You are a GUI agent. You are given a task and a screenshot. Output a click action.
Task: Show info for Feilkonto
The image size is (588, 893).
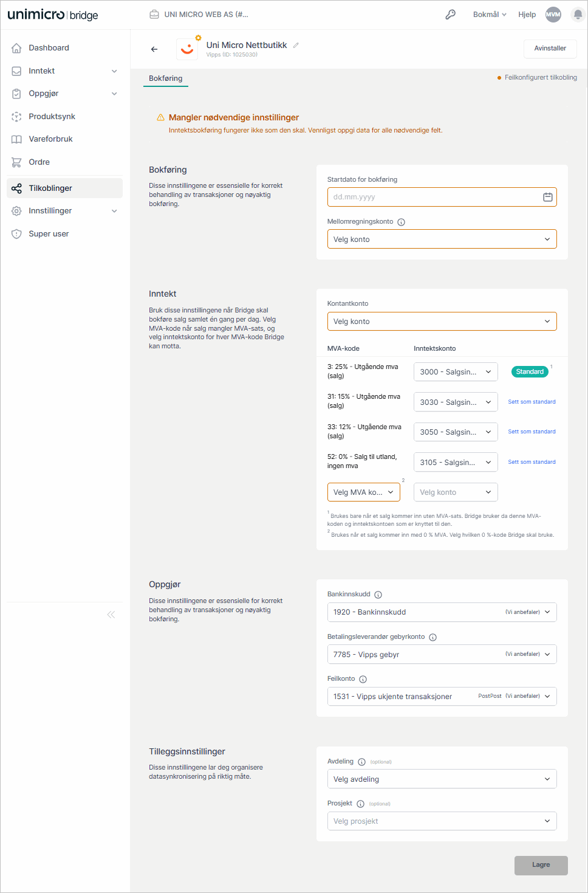[363, 679]
